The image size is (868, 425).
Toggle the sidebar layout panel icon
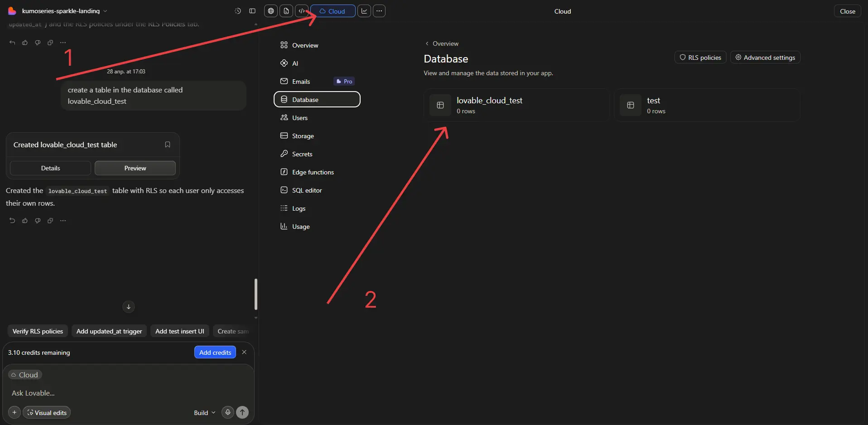click(252, 11)
